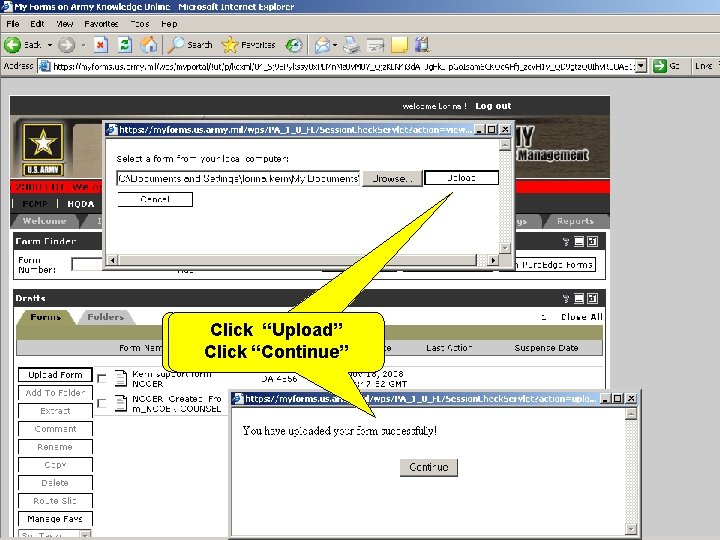Click Continue in success popup
The image size is (720, 540).
pyautogui.click(x=428, y=467)
